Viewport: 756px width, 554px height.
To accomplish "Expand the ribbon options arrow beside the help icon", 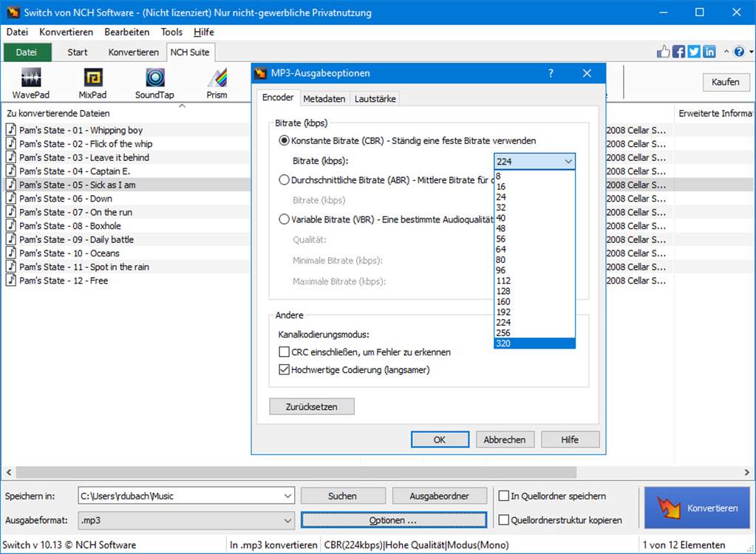I will click(x=751, y=52).
